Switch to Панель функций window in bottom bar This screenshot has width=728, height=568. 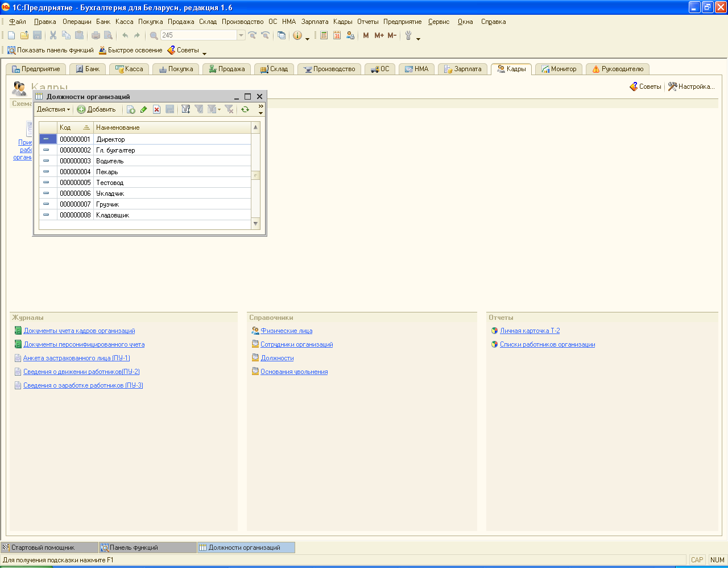tap(147, 548)
